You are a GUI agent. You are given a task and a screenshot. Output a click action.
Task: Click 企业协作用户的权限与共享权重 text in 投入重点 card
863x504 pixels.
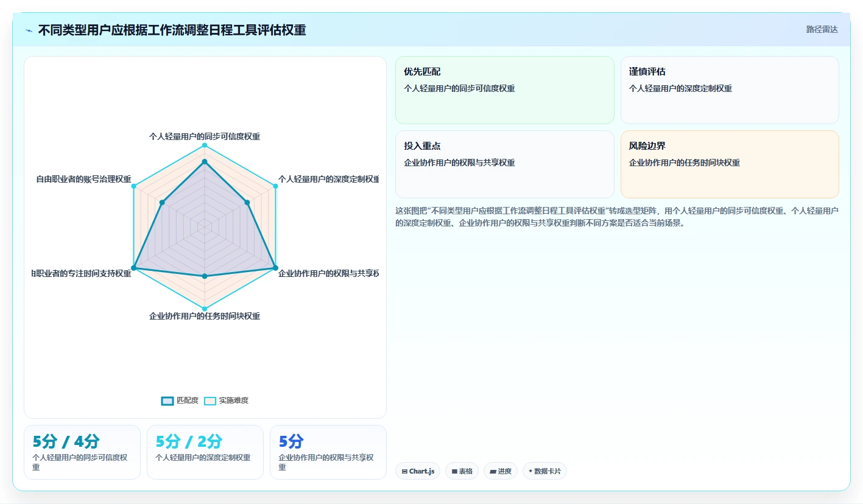(459, 163)
